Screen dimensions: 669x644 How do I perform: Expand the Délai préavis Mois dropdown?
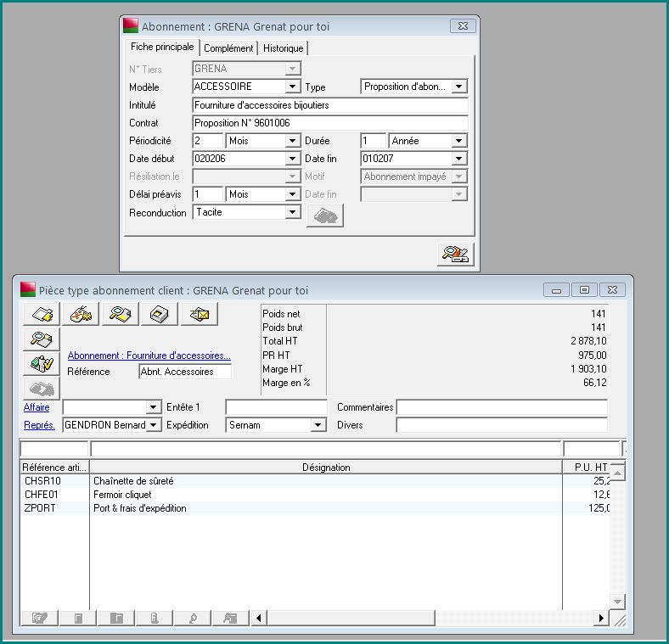click(292, 194)
